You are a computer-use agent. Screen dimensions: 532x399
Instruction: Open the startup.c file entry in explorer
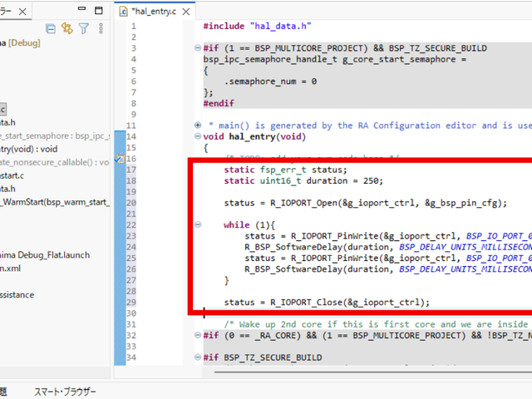pos(12,175)
